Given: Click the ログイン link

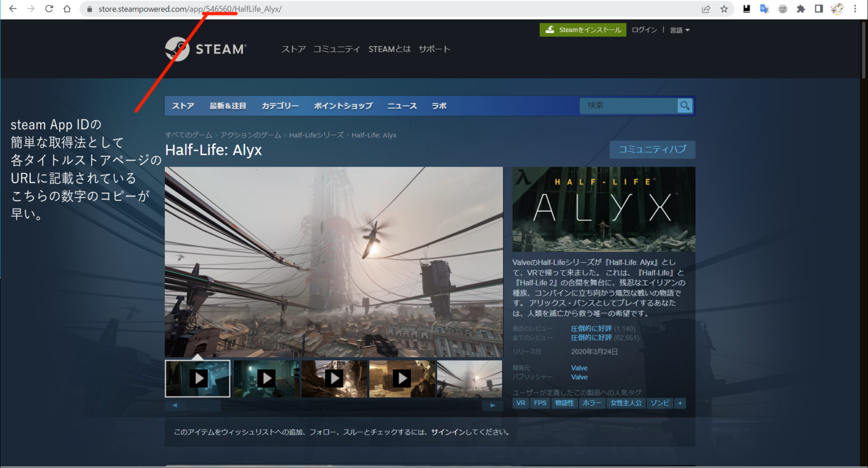Looking at the screenshot, I should pos(644,30).
